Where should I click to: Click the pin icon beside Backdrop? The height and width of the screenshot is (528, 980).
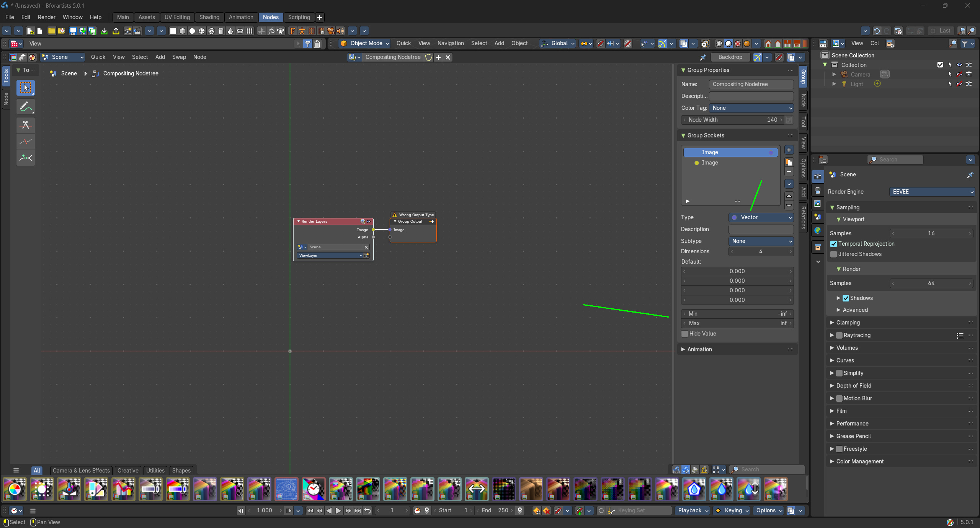703,57
